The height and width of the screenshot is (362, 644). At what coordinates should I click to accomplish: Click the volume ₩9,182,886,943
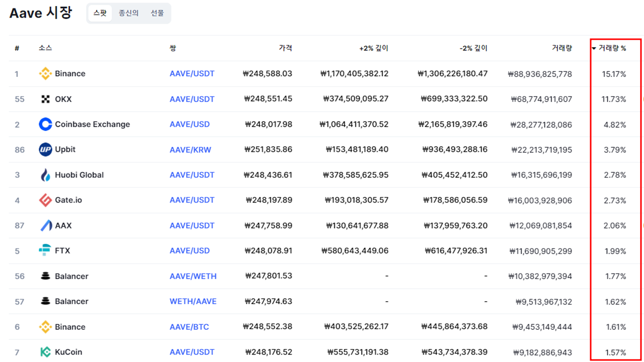coord(543,352)
